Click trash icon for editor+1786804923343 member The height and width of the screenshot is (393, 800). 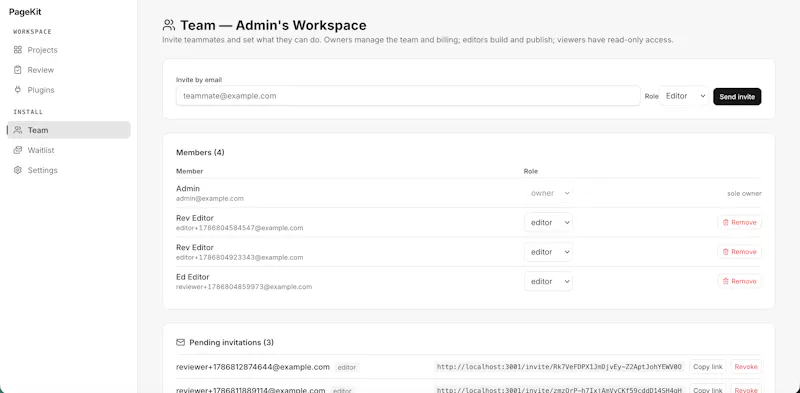(x=726, y=252)
